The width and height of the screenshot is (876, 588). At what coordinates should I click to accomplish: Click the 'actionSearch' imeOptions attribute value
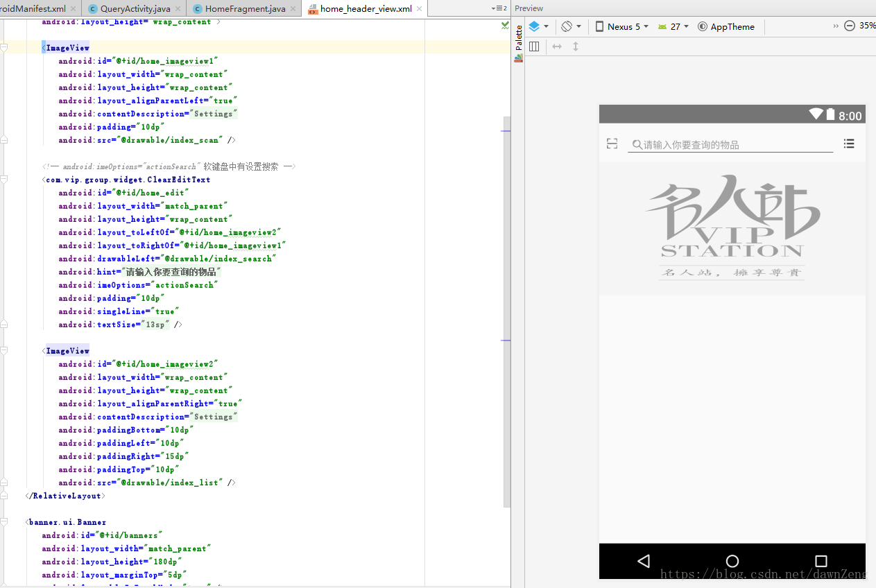[185, 285]
